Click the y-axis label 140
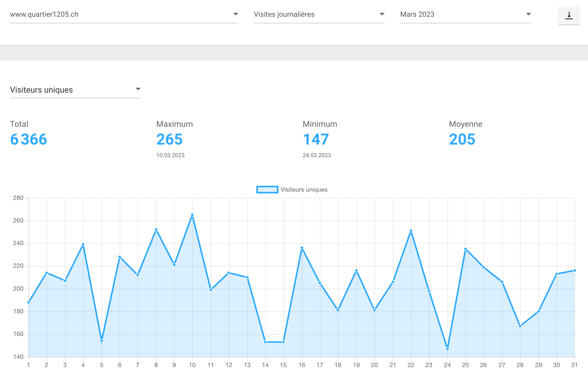Screen dimensions: 588x382 pos(18,357)
